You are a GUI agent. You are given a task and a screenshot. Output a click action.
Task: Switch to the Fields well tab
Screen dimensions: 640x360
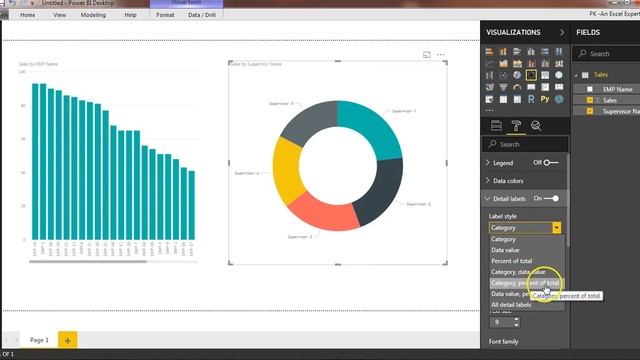pos(496,126)
